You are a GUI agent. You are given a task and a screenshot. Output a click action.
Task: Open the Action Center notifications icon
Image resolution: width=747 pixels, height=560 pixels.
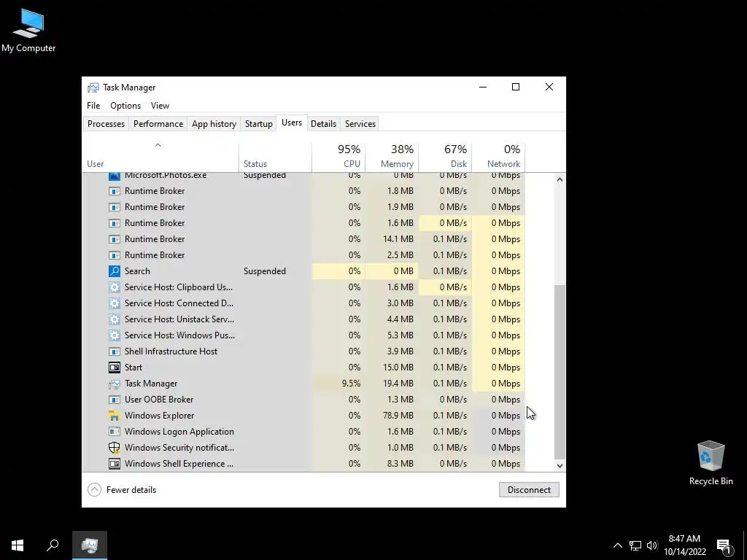[724, 545]
